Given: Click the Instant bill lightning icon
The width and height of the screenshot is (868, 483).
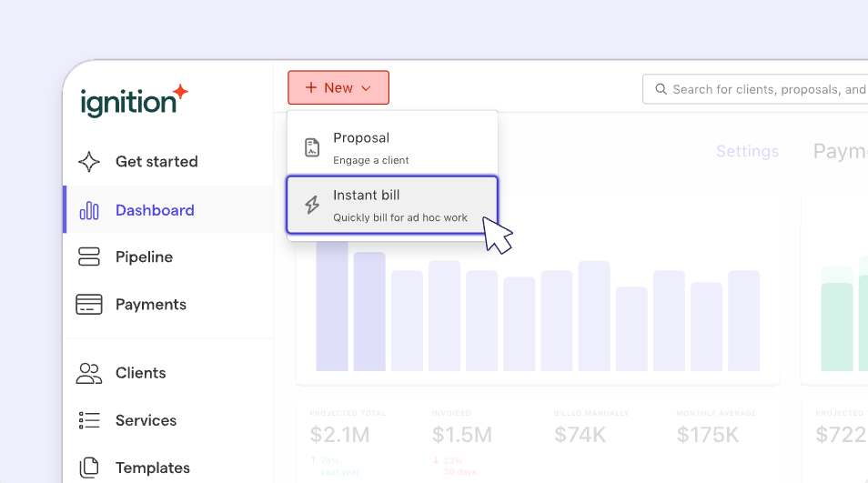Looking at the screenshot, I should pyautogui.click(x=312, y=205).
